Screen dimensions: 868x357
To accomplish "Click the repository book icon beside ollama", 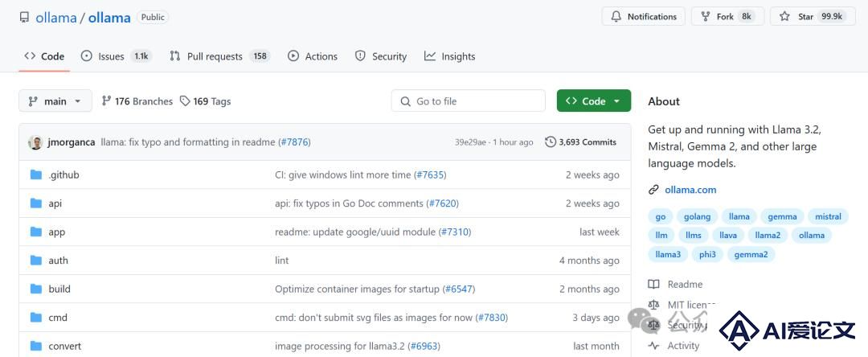I will 24,17.
